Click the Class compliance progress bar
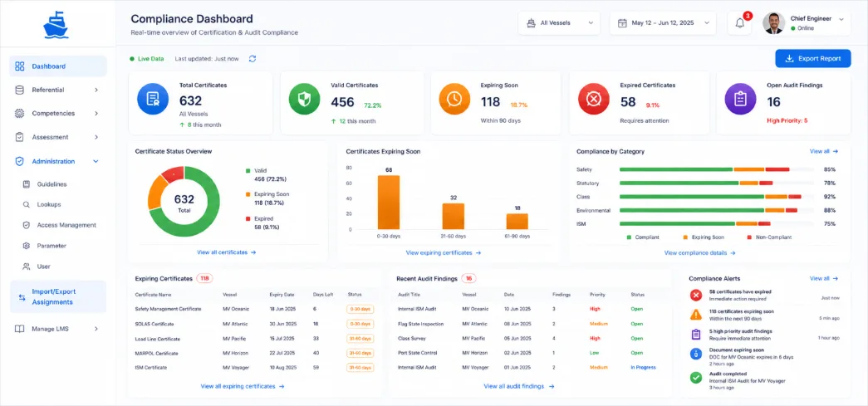The width and height of the screenshot is (868, 406). 716,197
